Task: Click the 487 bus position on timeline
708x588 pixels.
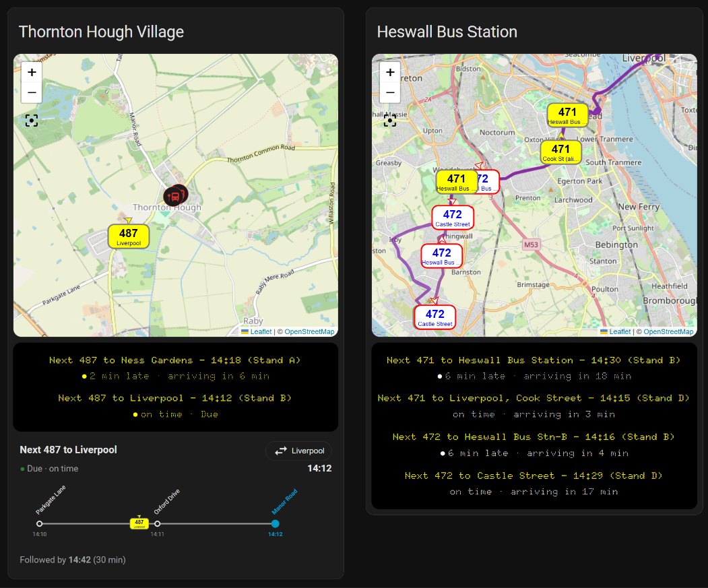Action: pos(139,523)
